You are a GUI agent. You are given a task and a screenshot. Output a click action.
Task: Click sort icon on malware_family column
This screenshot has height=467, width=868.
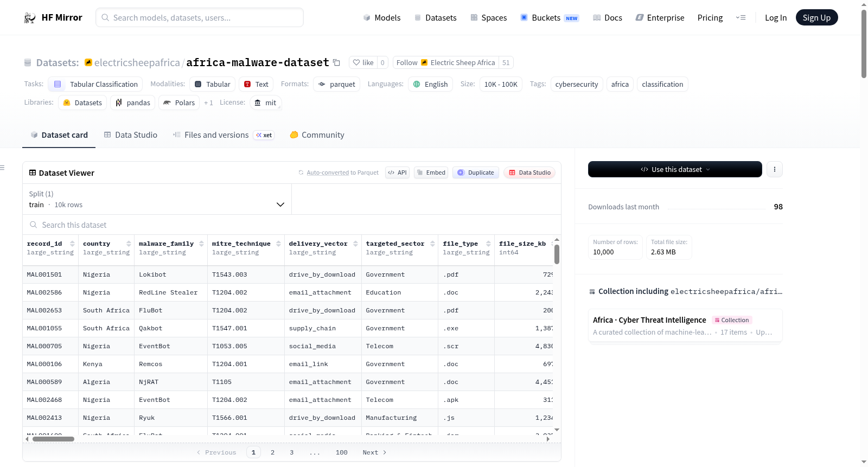[201, 244]
